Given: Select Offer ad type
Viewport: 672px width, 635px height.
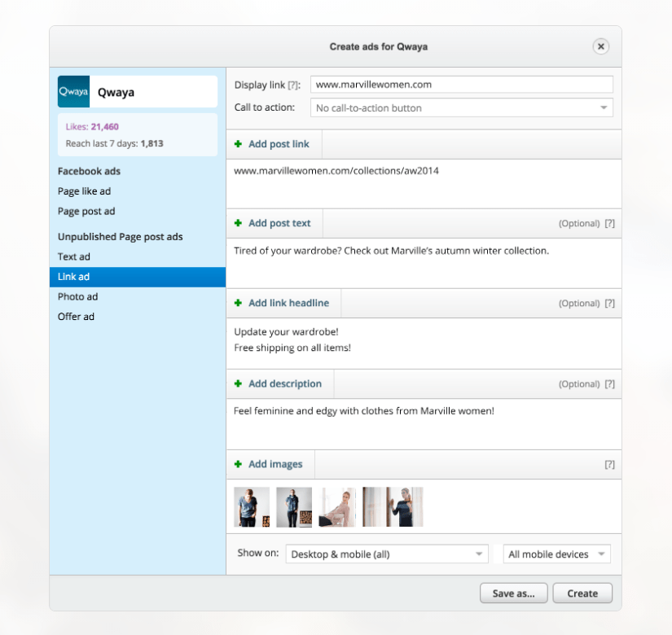Looking at the screenshot, I should [77, 317].
